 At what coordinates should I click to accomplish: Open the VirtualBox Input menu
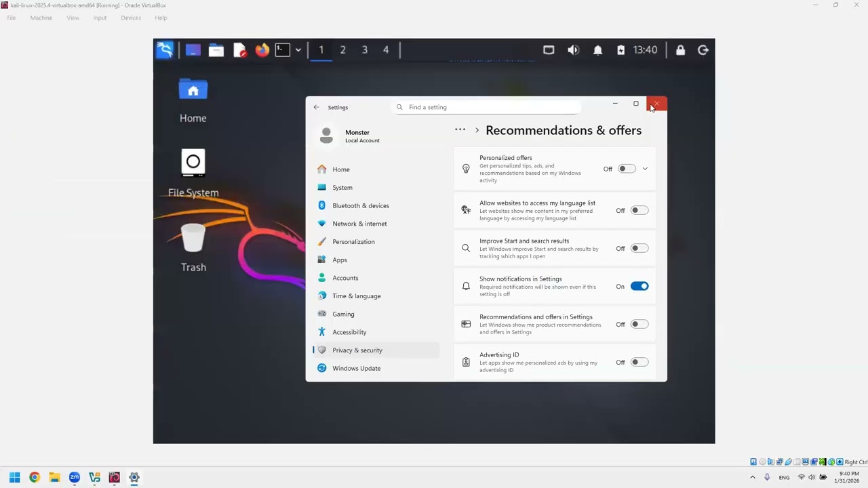[x=100, y=18]
